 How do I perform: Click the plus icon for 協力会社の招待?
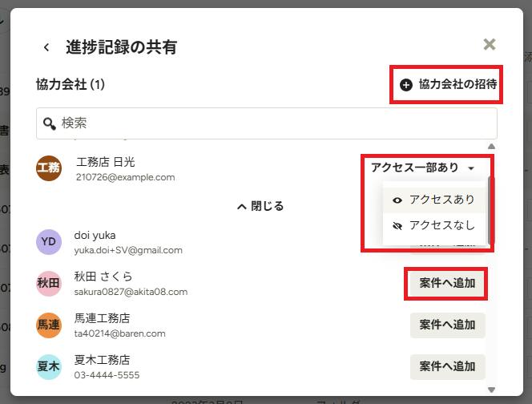click(405, 84)
